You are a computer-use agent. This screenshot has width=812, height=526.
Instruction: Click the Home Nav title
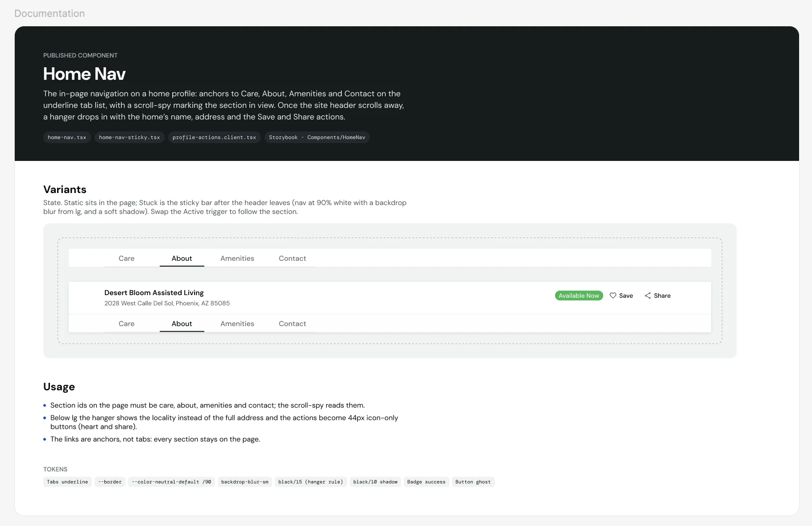pyautogui.click(x=84, y=74)
